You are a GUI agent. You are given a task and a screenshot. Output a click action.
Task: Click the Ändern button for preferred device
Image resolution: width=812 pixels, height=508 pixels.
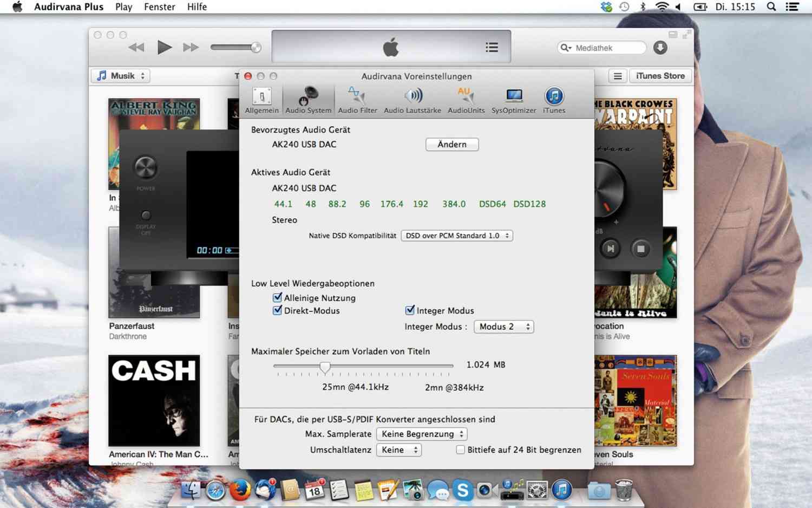pyautogui.click(x=452, y=145)
